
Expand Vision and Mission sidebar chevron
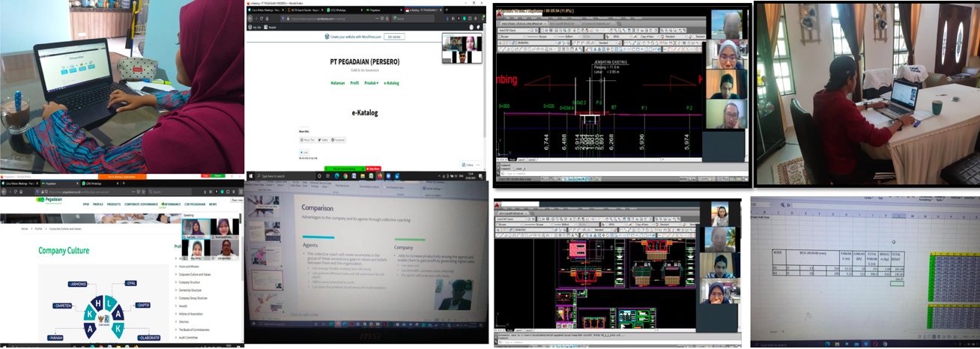(176, 267)
